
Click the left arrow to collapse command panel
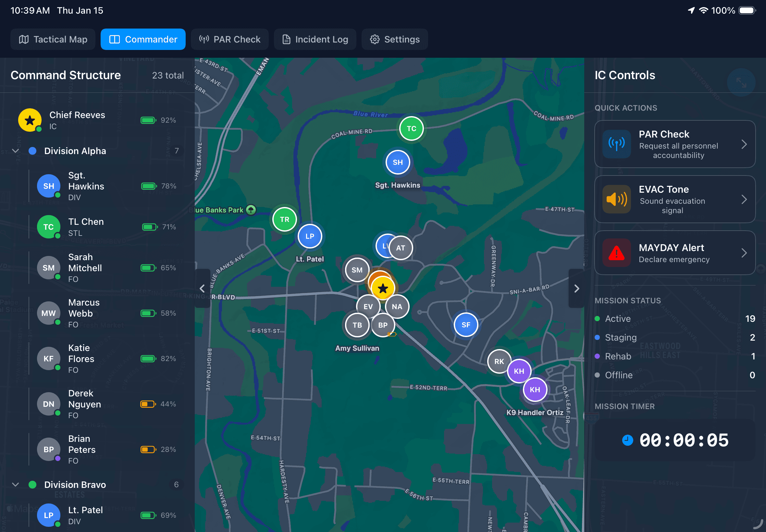coord(203,288)
